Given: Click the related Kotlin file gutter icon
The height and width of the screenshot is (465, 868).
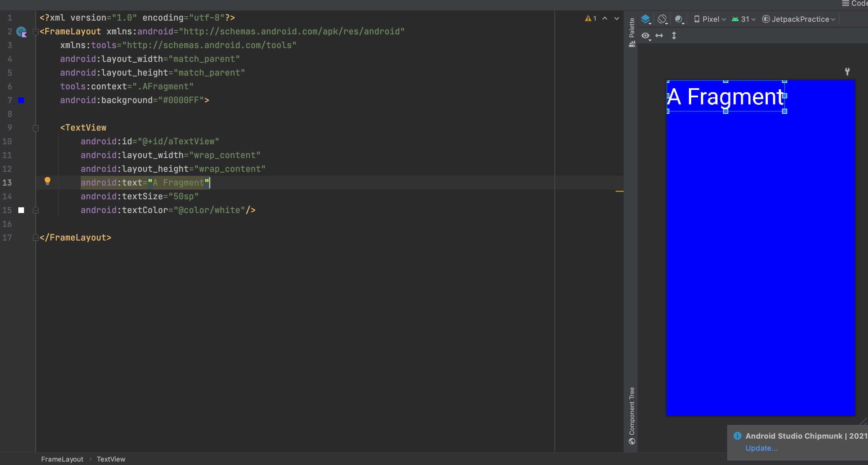Looking at the screenshot, I should tap(22, 32).
